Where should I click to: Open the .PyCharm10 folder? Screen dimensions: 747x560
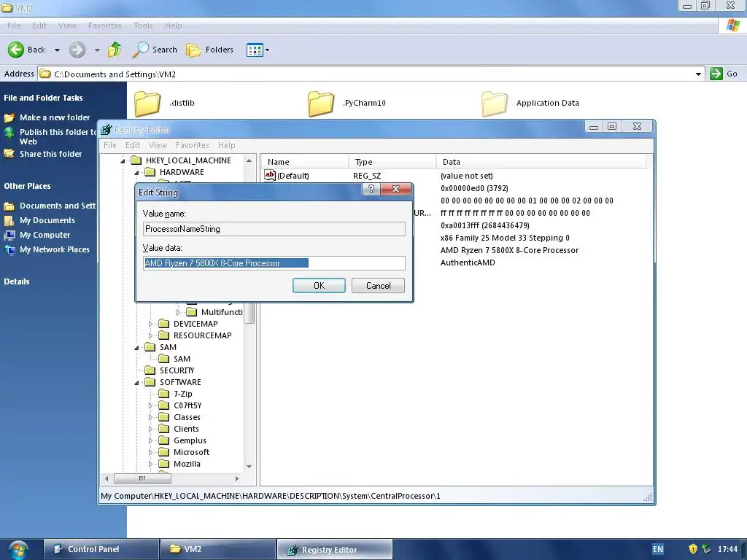click(347, 103)
